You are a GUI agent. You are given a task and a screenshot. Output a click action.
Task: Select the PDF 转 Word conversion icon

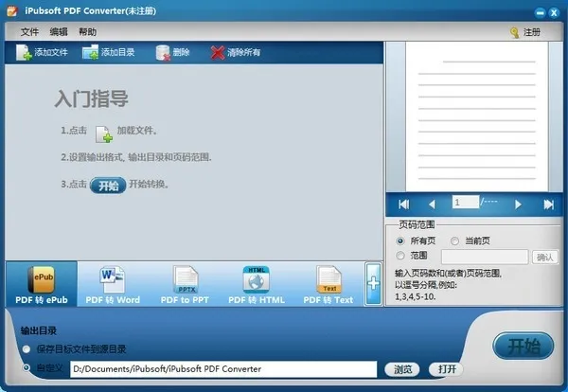(113, 279)
